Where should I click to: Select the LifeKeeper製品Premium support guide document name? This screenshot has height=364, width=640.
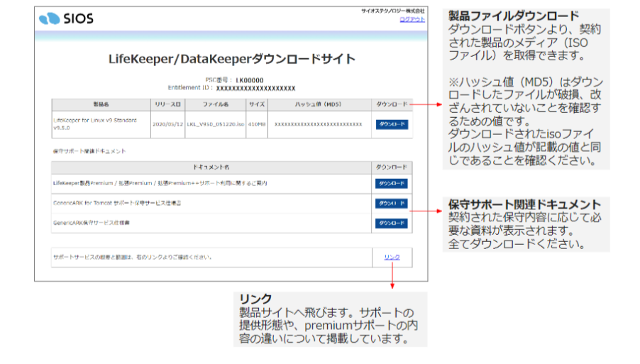(x=160, y=183)
